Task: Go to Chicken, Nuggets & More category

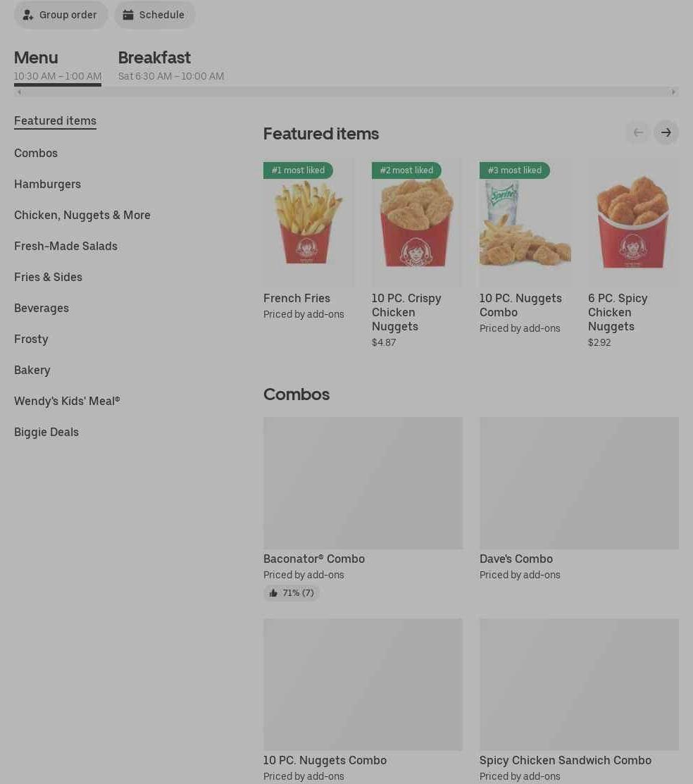Action: pos(82,215)
